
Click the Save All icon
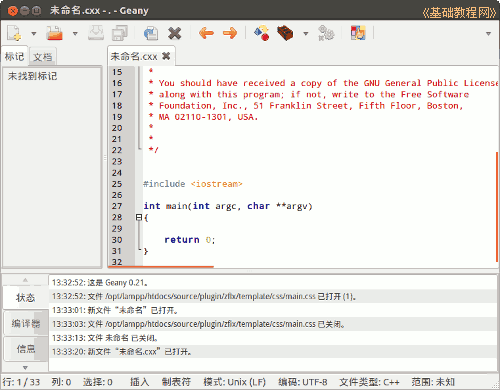point(120,33)
